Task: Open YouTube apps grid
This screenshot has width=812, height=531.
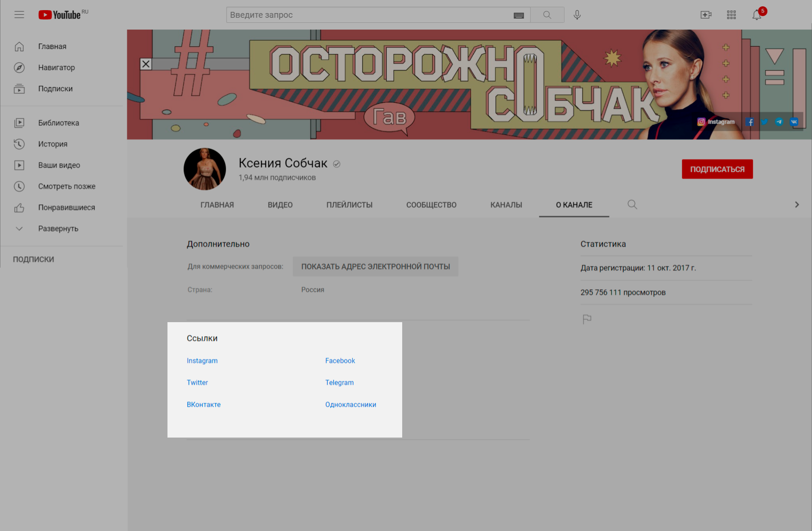Action: click(x=731, y=15)
